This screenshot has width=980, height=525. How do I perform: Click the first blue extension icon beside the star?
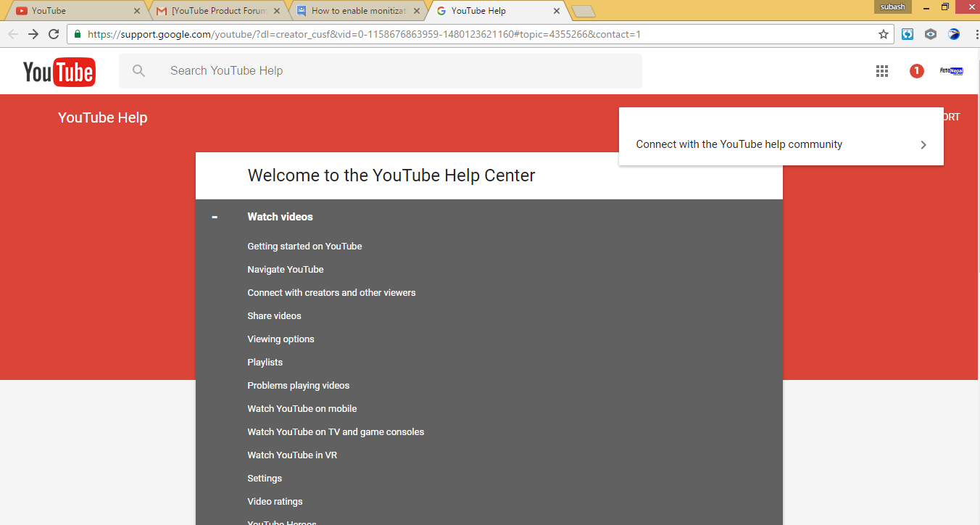pos(908,34)
